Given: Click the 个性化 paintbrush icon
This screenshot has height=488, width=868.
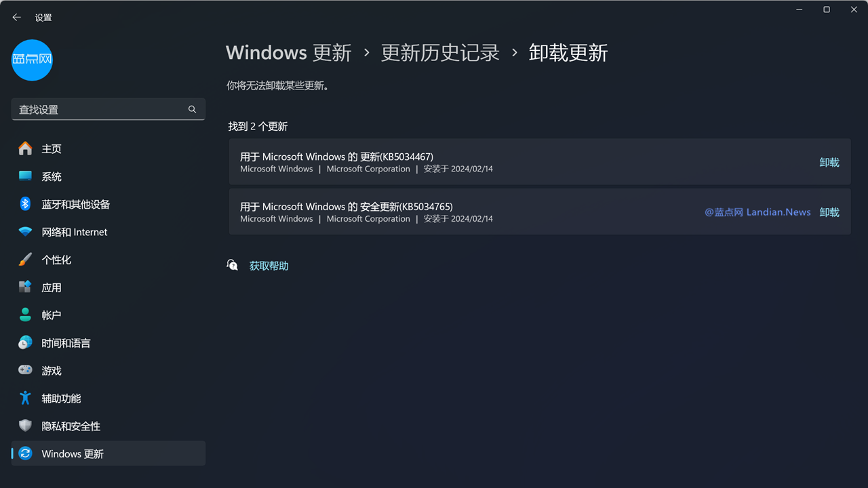Looking at the screenshot, I should (25, 260).
